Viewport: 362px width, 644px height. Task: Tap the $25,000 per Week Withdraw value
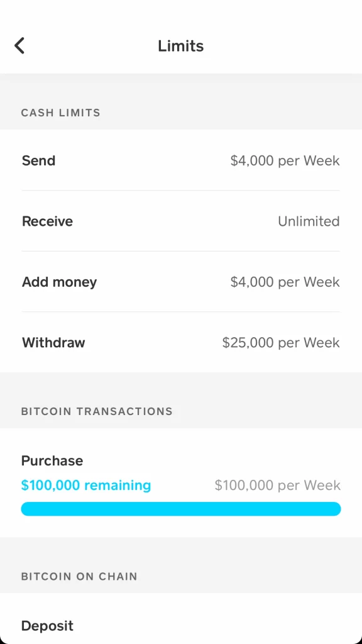coord(281,342)
